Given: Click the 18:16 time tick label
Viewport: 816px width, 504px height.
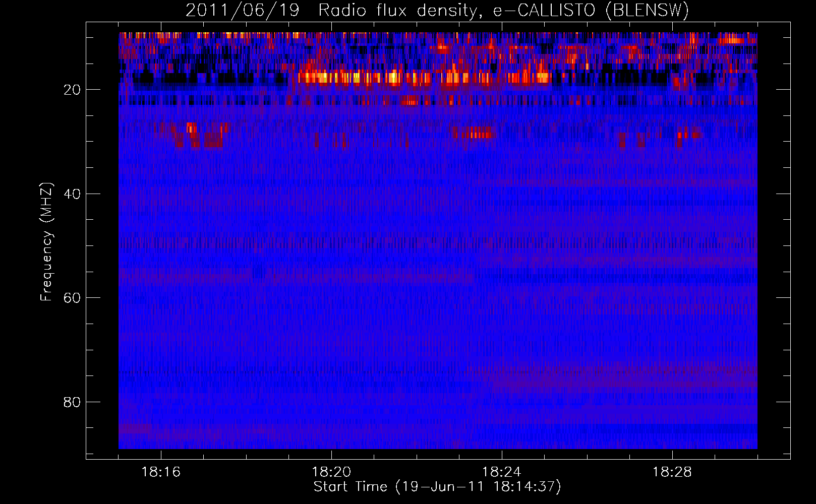Looking at the screenshot, I should 161,472.
